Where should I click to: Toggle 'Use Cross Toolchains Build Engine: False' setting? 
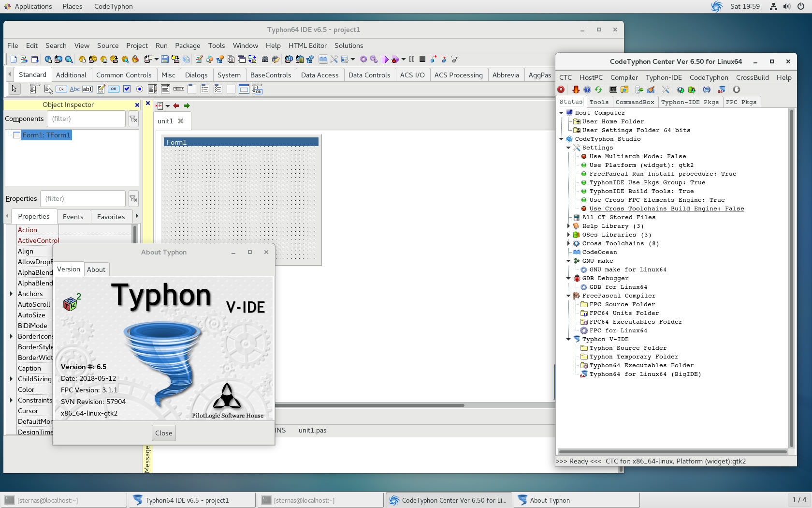click(667, 209)
